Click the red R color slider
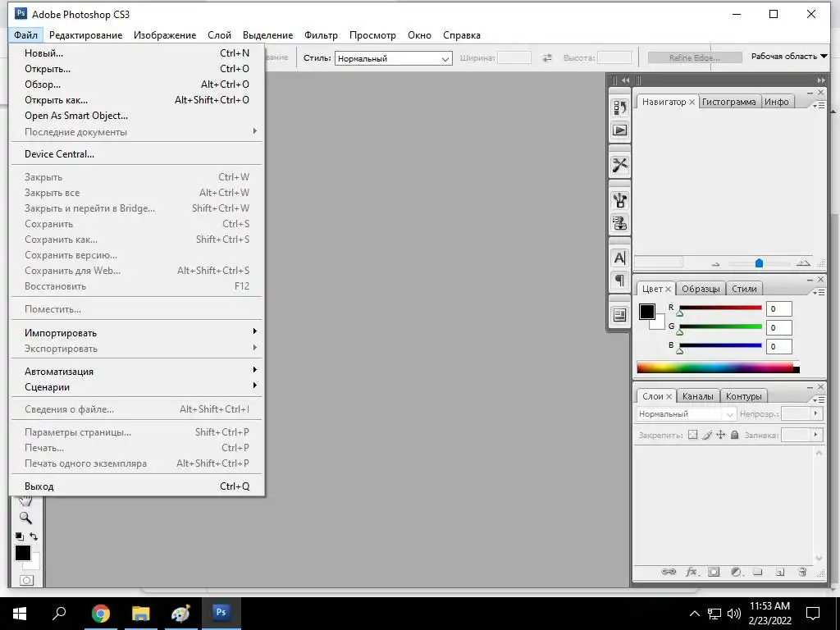 (x=720, y=308)
